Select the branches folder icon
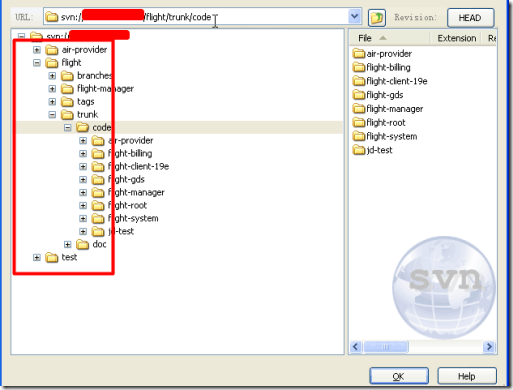The height and width of the screenshot is (390, 513). click(x=67, y=76)
